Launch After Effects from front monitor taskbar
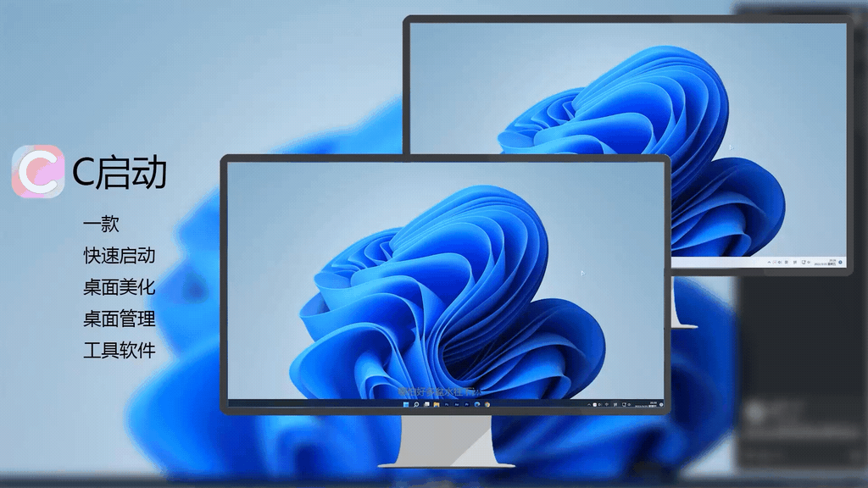Viewport: 868px width, 488px height. [457, 405]
